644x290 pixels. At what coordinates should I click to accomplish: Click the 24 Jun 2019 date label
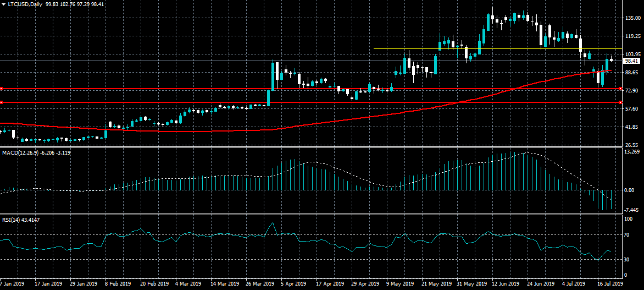coord(541,284)
